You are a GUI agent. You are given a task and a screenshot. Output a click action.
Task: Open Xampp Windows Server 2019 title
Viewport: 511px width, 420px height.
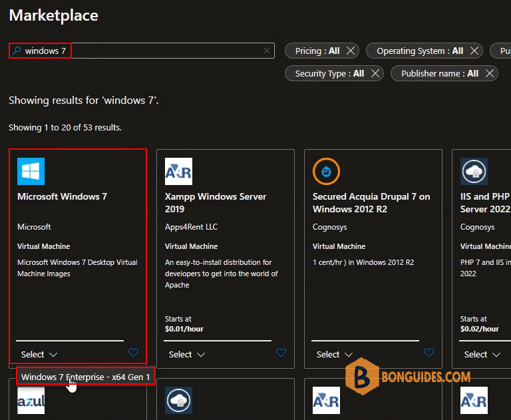point(216,202)
